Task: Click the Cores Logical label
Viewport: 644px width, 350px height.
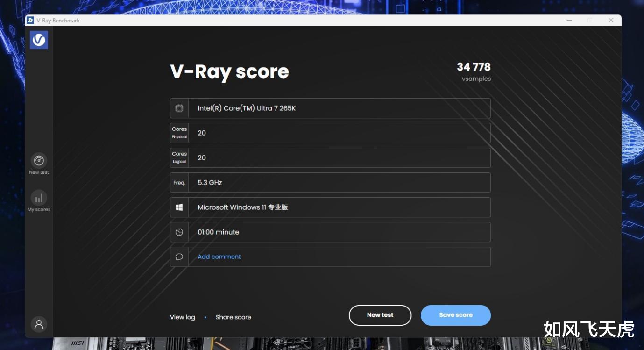Action: click(179, 157)
